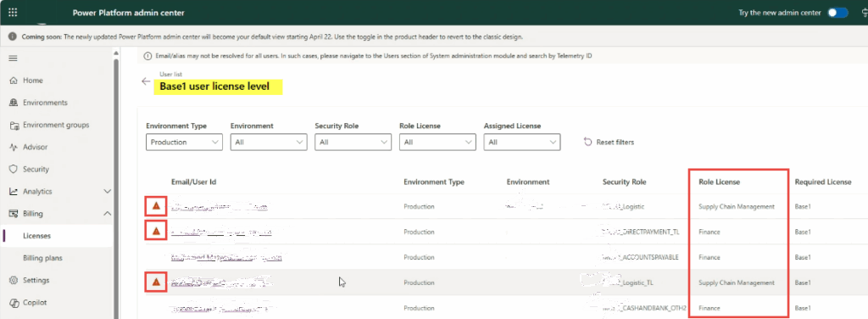Screen dimensions: 868x319
Task: Open the Security Role filter dropdown
Action: (353, 143)
